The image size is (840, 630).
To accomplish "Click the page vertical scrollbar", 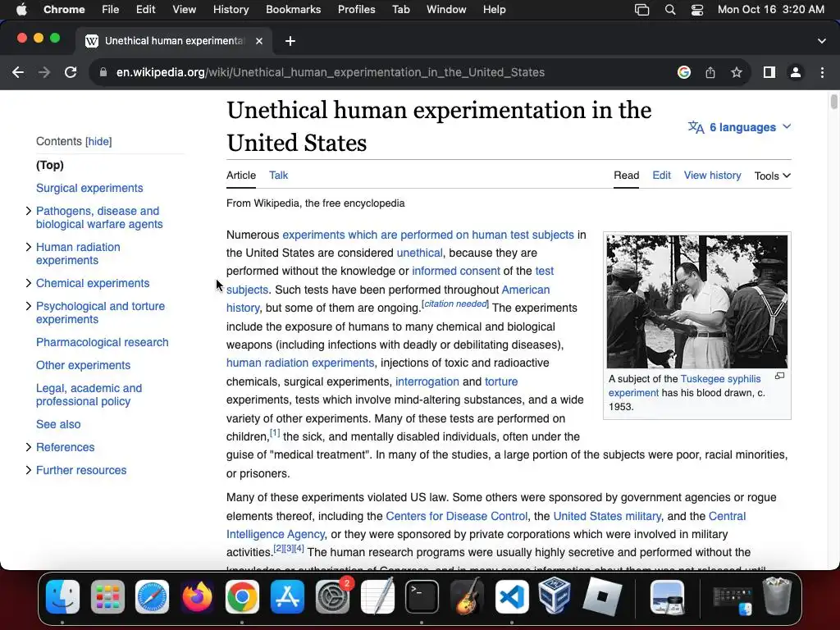I will pos(834,101).
